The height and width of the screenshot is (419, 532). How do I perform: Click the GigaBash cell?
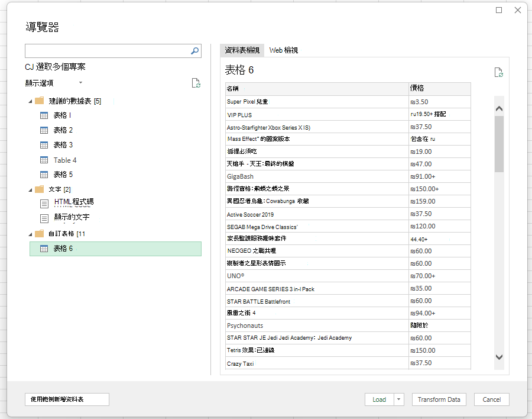(317, 177)
